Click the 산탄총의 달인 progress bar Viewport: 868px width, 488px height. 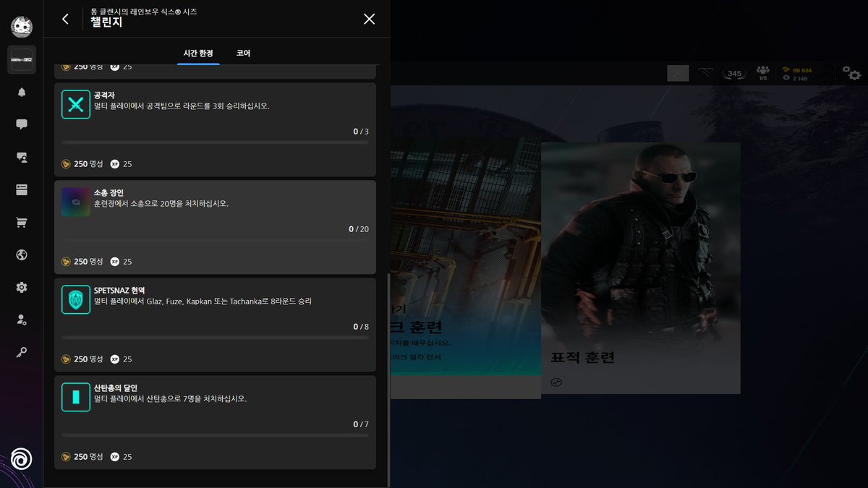pyautogui.click(x=215, y=435)
